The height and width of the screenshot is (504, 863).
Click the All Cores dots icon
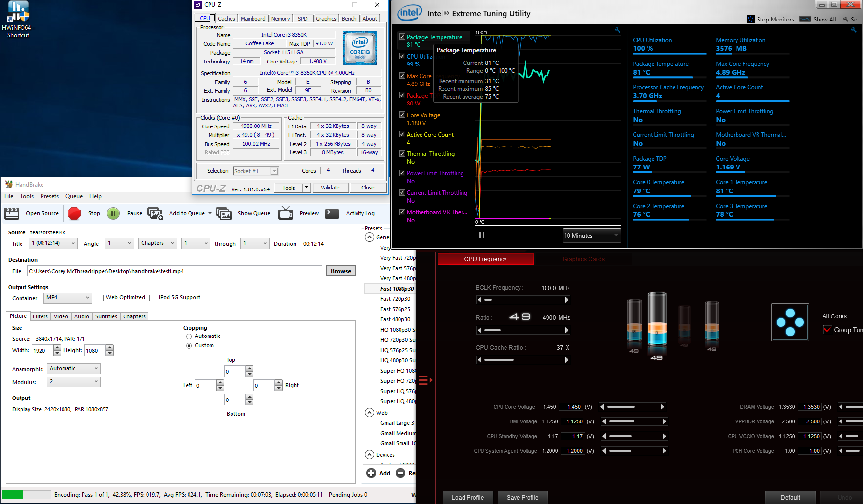790,322
